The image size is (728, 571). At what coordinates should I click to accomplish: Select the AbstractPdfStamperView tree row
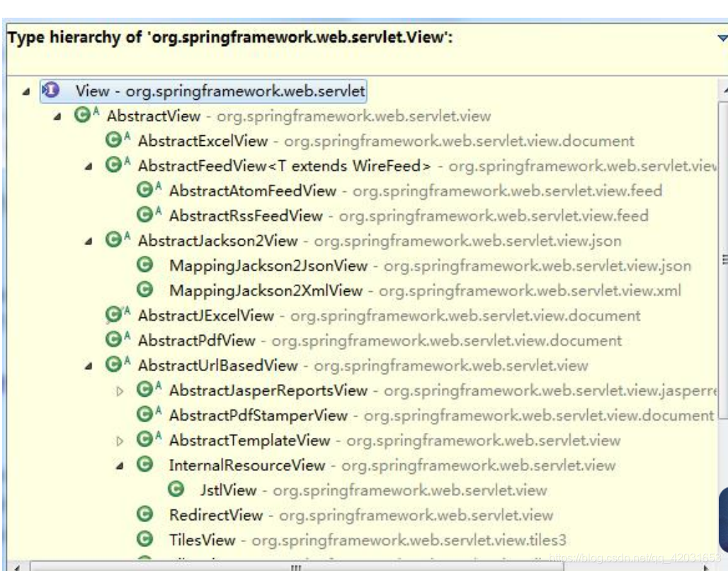click(x=426, y=415)
